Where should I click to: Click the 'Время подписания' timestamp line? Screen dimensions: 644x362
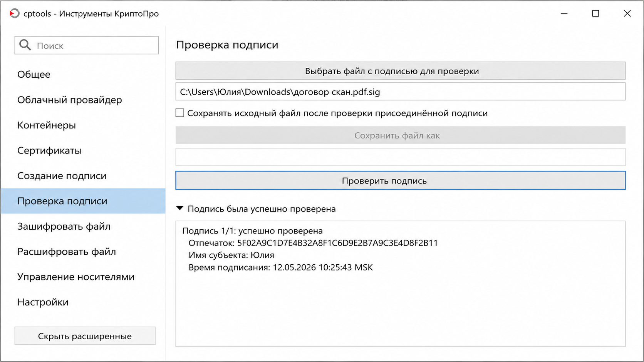point(281,267)
